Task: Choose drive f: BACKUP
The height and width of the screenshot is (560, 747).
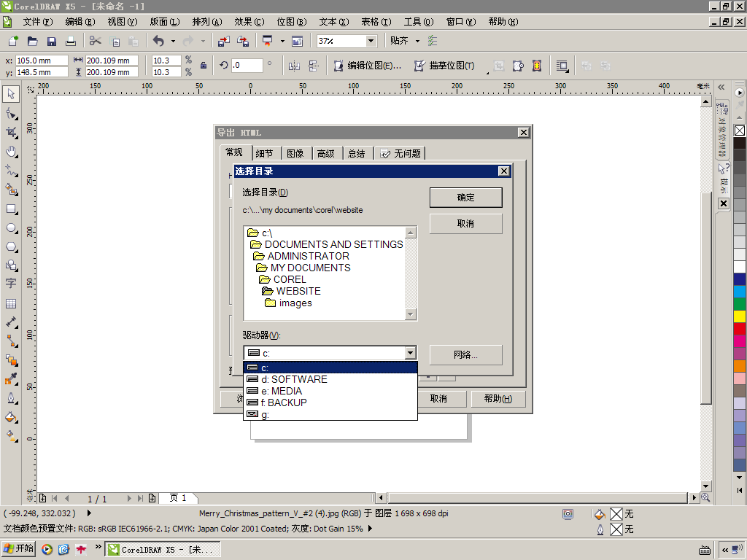Action: [330, 402]
